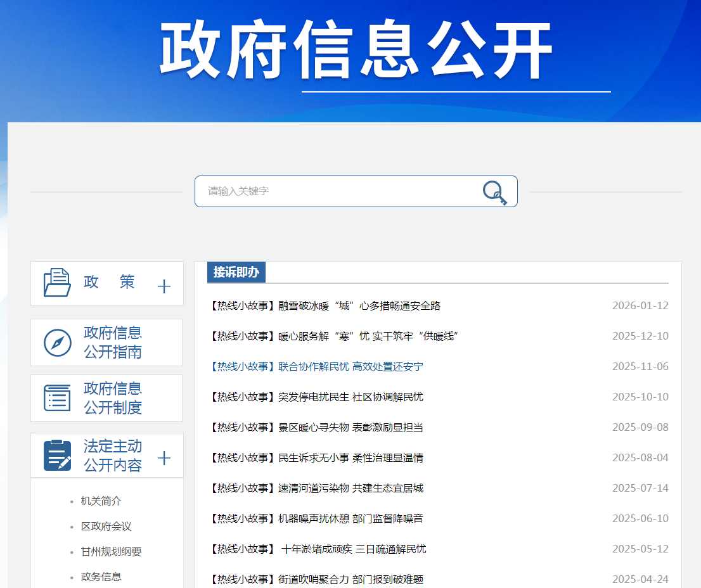Image resolution: width=701 pixels, height=588 pixels.
Task: Open 政务信息 in the sidebar list
Action: (x=101, y=577)
